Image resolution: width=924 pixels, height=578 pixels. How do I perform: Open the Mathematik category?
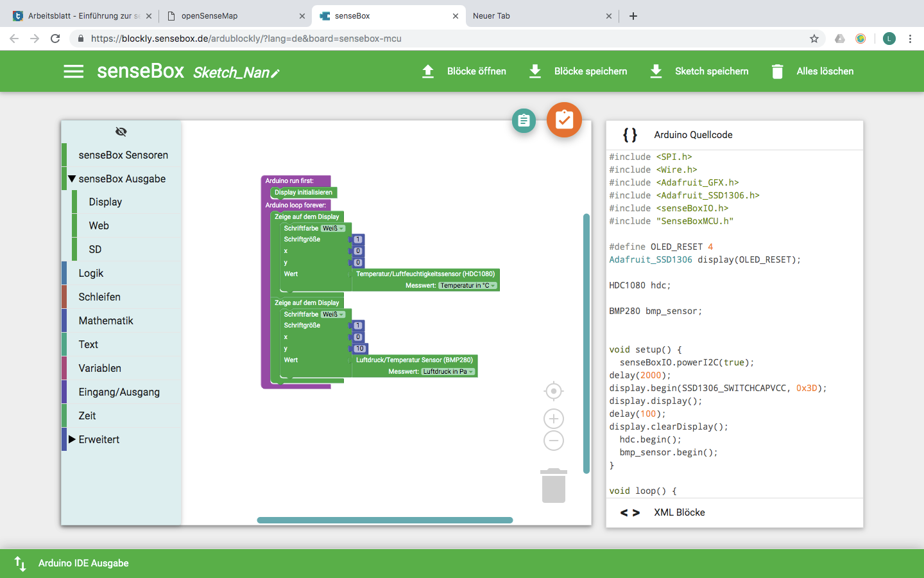(122, 320)
